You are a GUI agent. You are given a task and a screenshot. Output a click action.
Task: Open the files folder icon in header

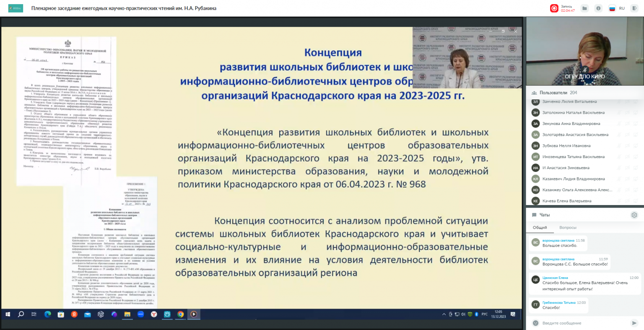tap(584, 8)
